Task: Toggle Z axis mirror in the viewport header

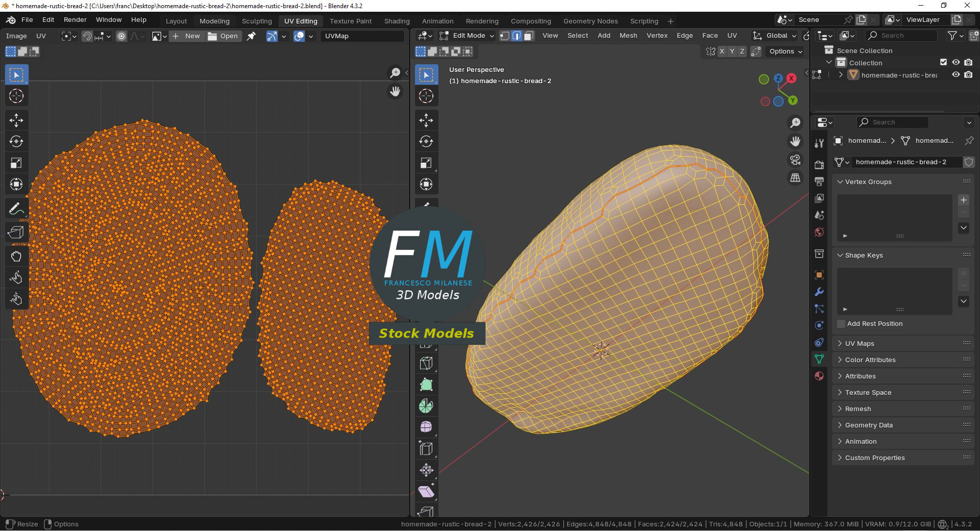Action: point(742,52)
